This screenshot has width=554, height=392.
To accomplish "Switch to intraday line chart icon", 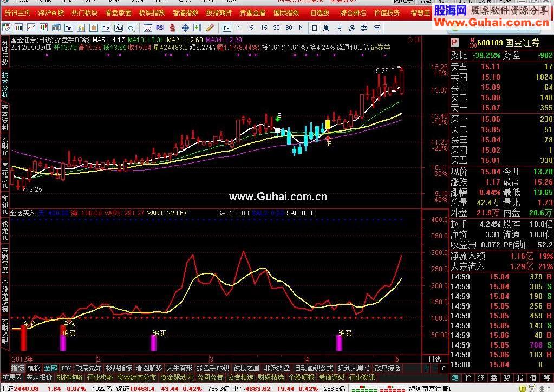I will coord(31,28).
